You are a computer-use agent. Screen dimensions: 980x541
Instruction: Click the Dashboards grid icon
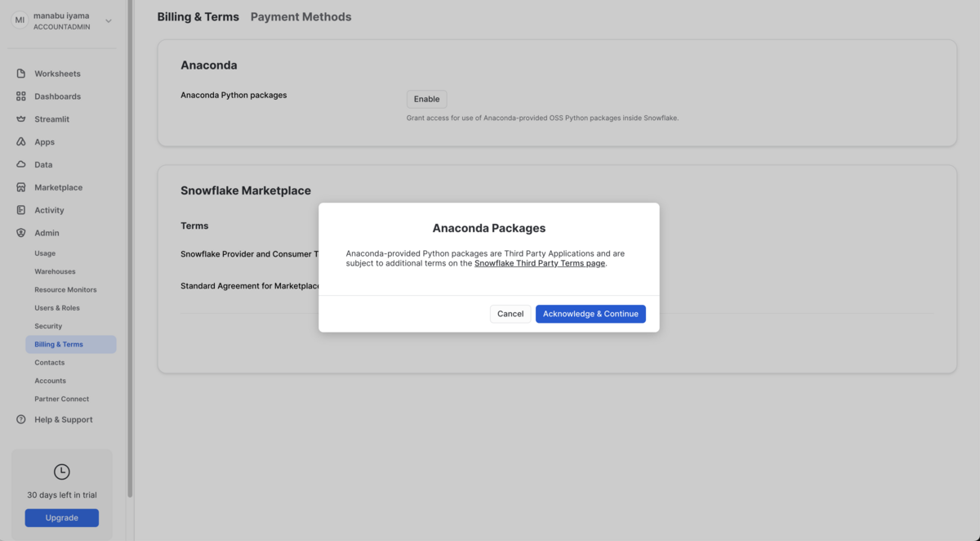coord(21,96)
